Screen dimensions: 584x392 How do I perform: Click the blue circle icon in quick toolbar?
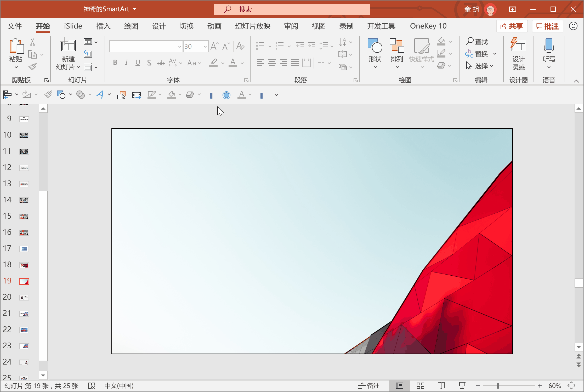click(226, 95)
